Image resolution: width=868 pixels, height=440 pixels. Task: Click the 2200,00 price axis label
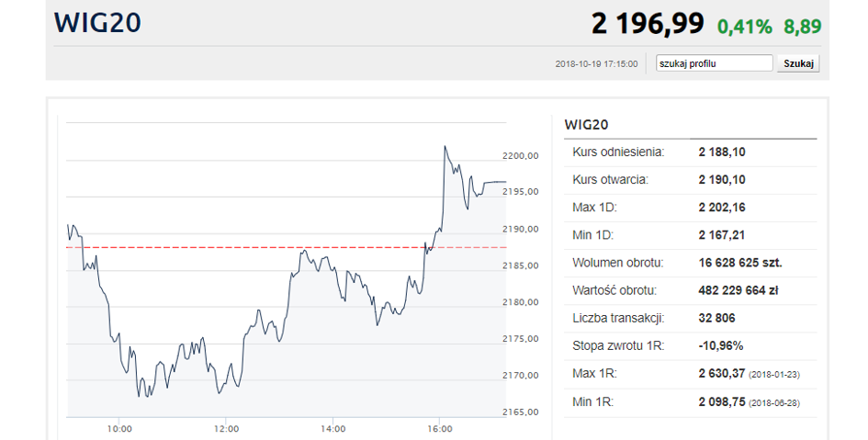pyautogui.click(x=521, y=156)
